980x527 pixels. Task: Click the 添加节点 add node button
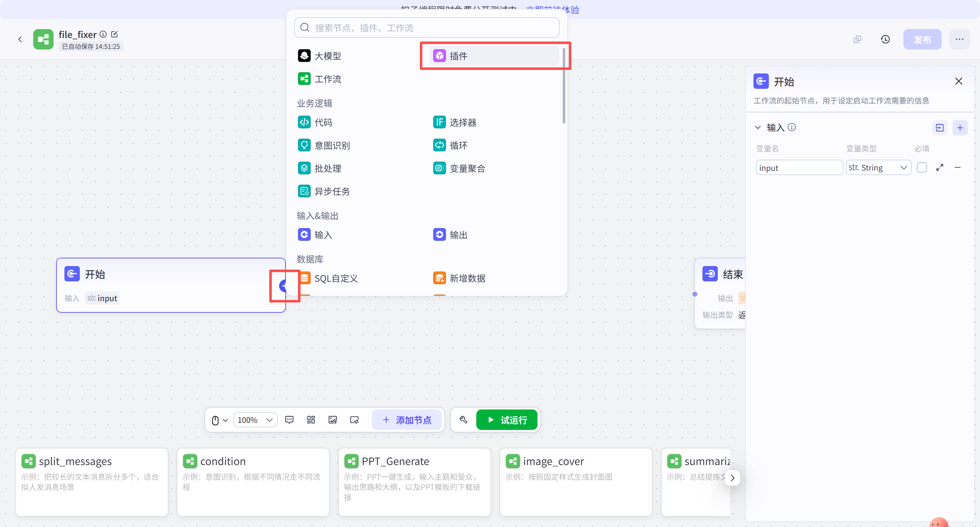407,420
